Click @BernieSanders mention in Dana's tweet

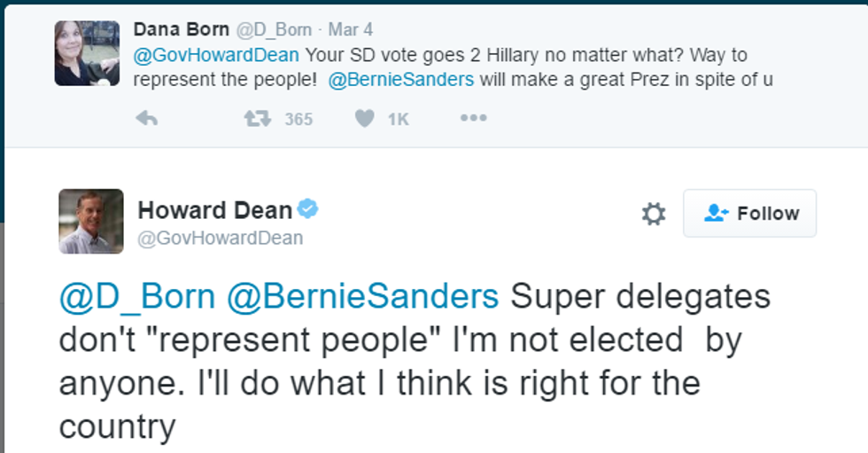click(401, 79)
